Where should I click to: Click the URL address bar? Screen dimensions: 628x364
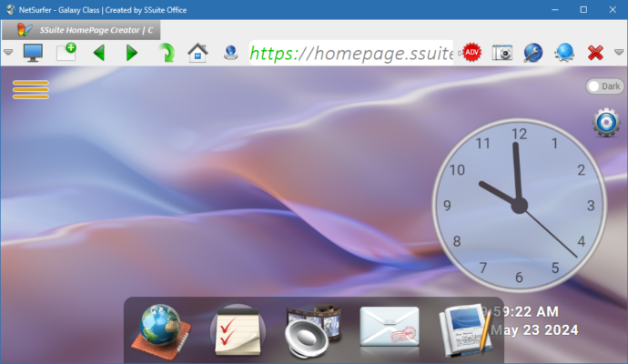pos(350,53)
